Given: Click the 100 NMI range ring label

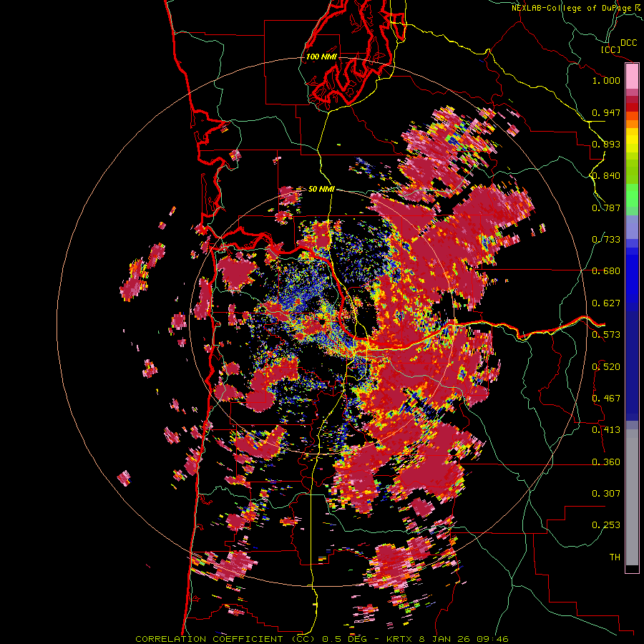Looking at the screenshot, I should (x=321, y=57).
